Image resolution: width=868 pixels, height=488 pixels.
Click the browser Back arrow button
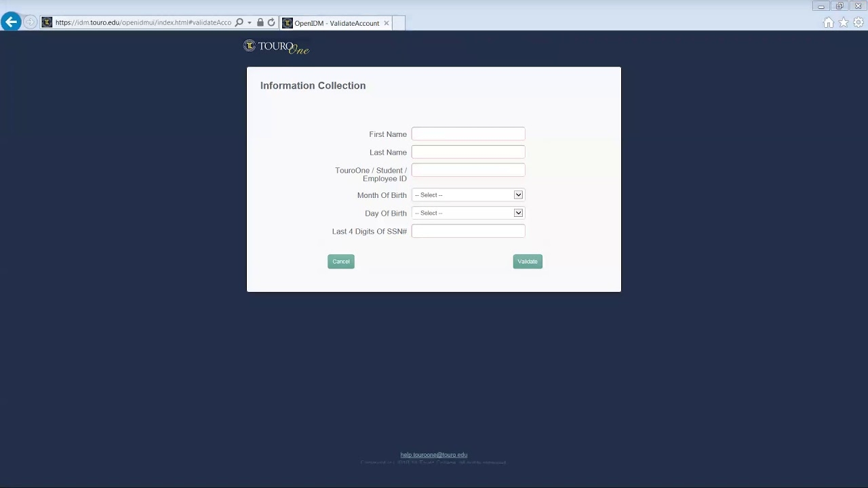pos(11,22)
